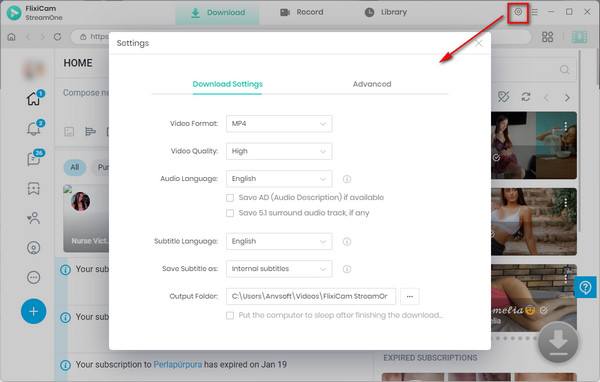This screenshot has width=600, height=382.
Task: Open the notifications bell in sidebar
Action: [34, 129]
